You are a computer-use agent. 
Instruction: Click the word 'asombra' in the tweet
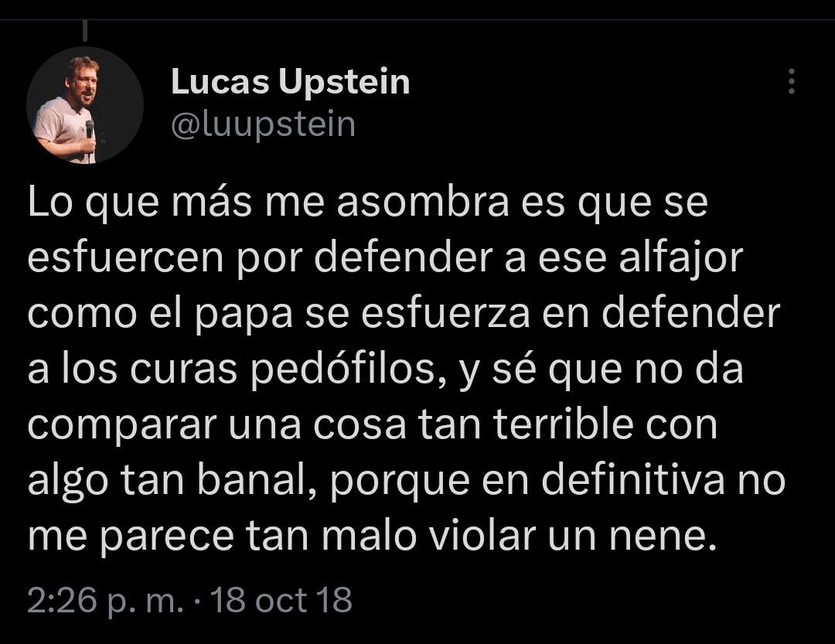click(424, 203)
